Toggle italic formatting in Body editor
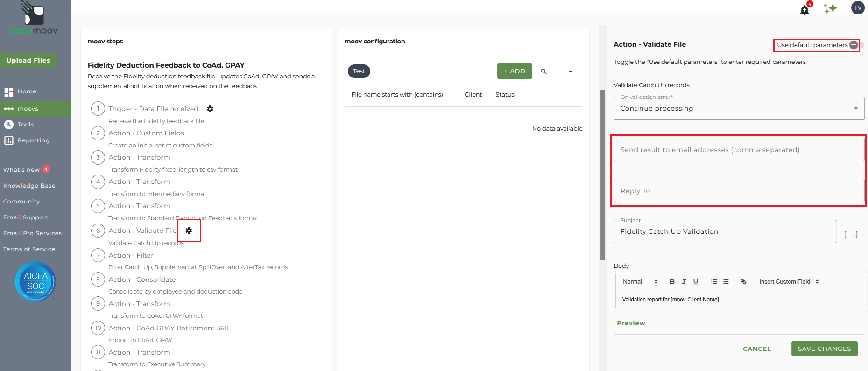The width and height of the screenshot is (868, 371). click(x=684, y=281)
